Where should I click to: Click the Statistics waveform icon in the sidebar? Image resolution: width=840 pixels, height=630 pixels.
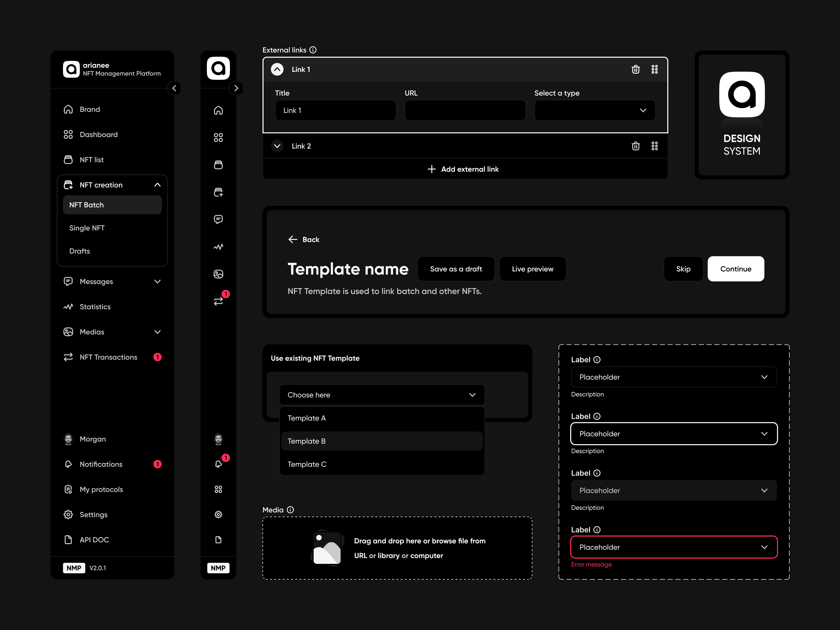(68, 306)
